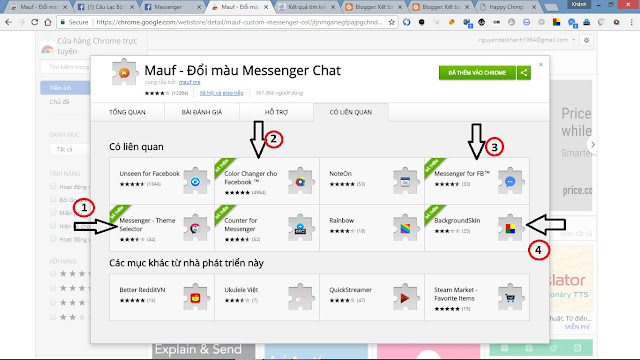Open Counter for Messenger extension icon
The height and width of the screenshot is (360, 640).
tap(301, 228)
